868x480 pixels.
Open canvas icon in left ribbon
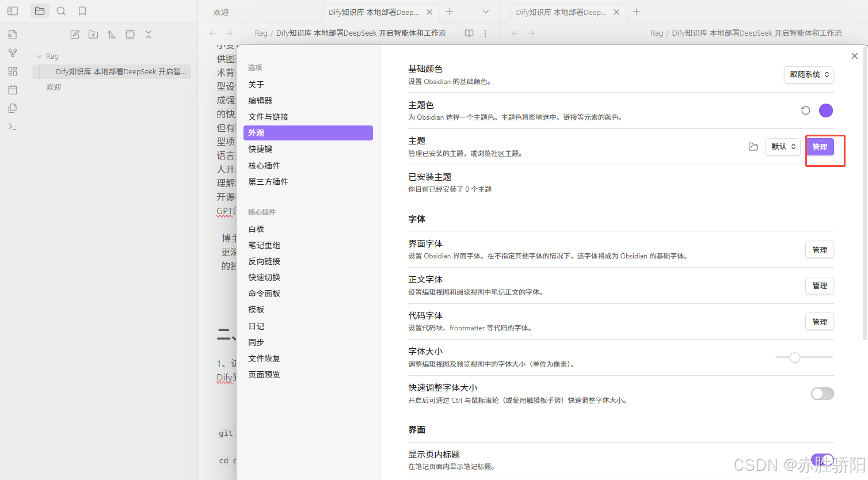tap(13, 71)
